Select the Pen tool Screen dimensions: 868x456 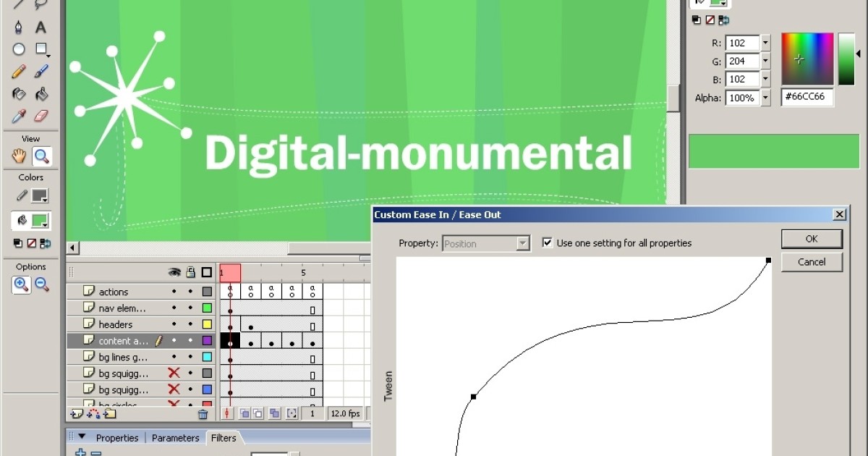tap(19, 28)
